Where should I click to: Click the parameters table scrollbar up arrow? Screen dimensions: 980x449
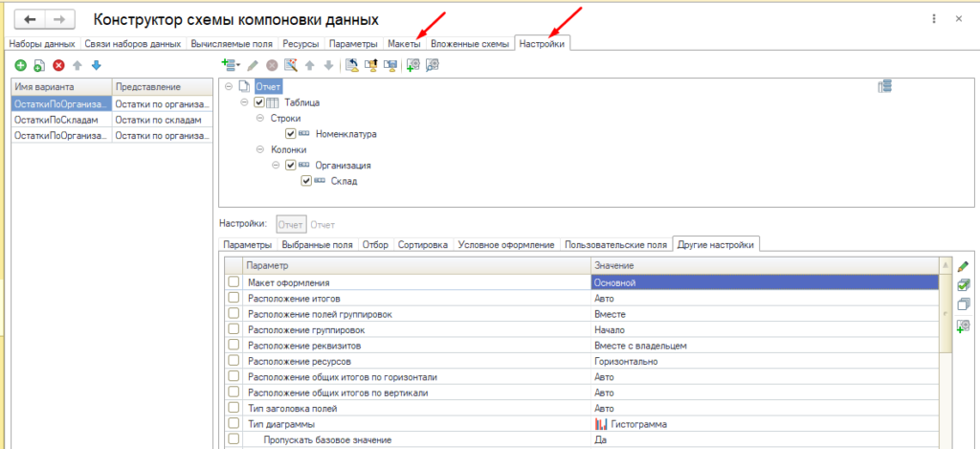pos(947,266)
